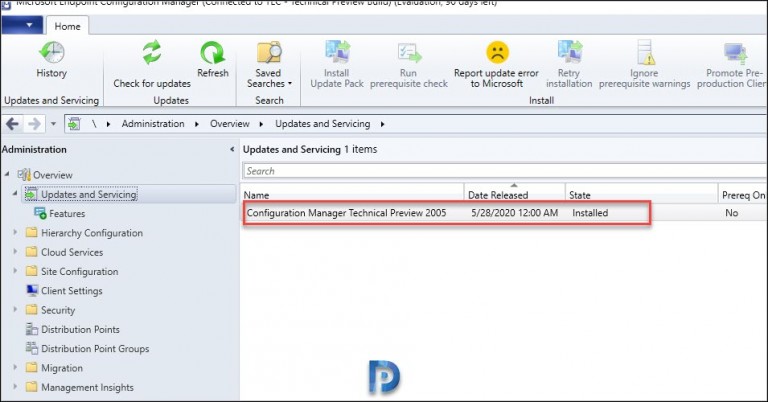The image size is (768, 402).
Task: Click the Search input field
Action: [505, 171]
